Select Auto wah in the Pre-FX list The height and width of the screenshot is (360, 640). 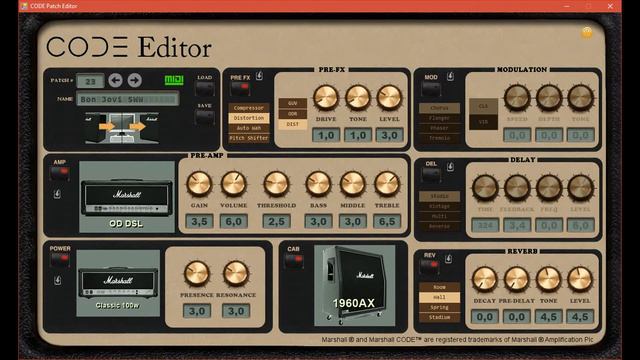coord(249,128)
